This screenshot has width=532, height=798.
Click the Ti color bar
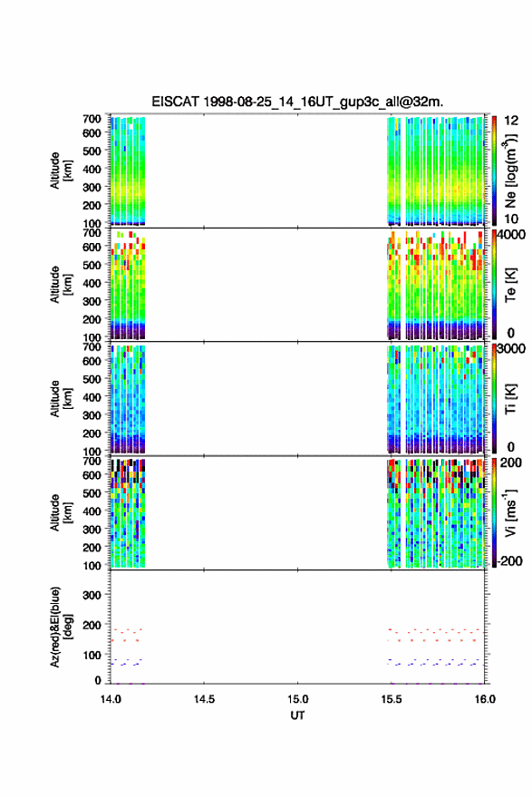pos(494,398)
